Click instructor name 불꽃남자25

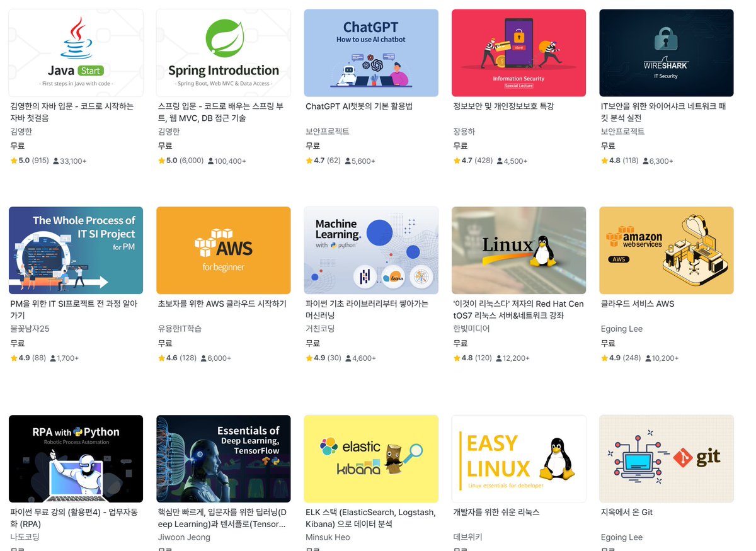click(x=30, y=329)
